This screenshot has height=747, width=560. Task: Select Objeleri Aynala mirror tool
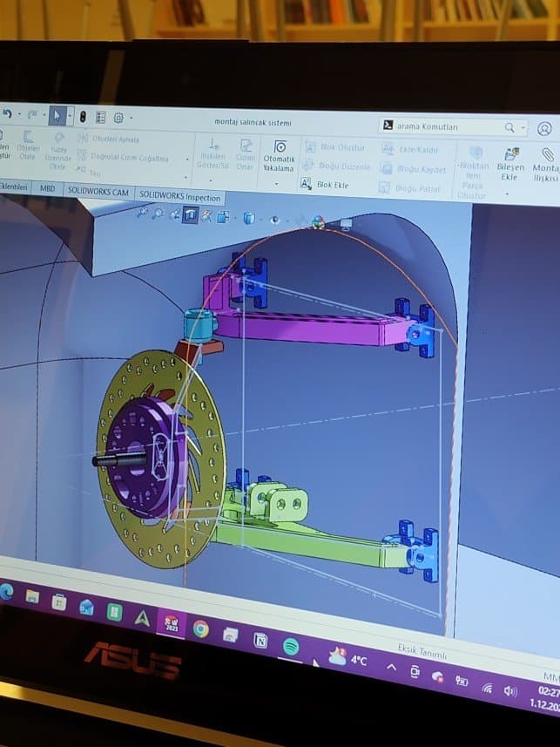click(109, 139)
